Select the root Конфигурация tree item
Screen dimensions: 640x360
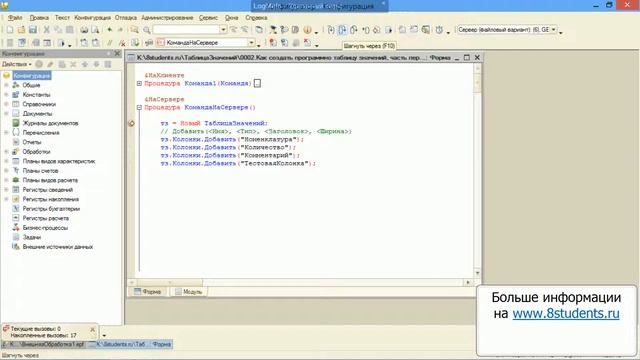(32, 76)
